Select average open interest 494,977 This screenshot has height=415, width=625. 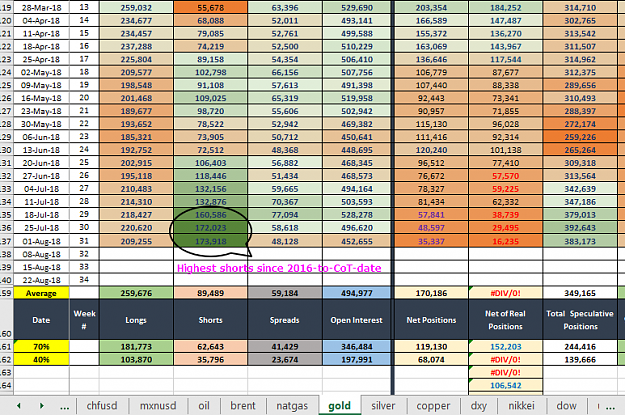coord(356,293)
